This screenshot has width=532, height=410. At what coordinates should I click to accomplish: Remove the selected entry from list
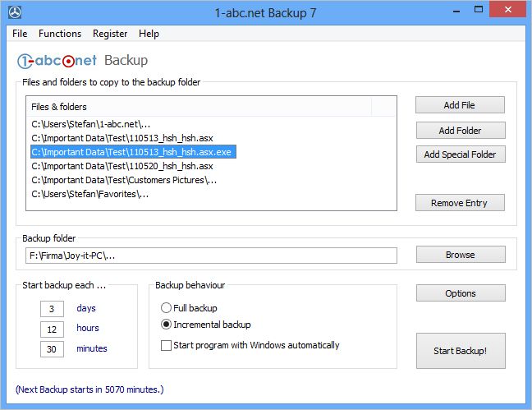pos(460,203)
